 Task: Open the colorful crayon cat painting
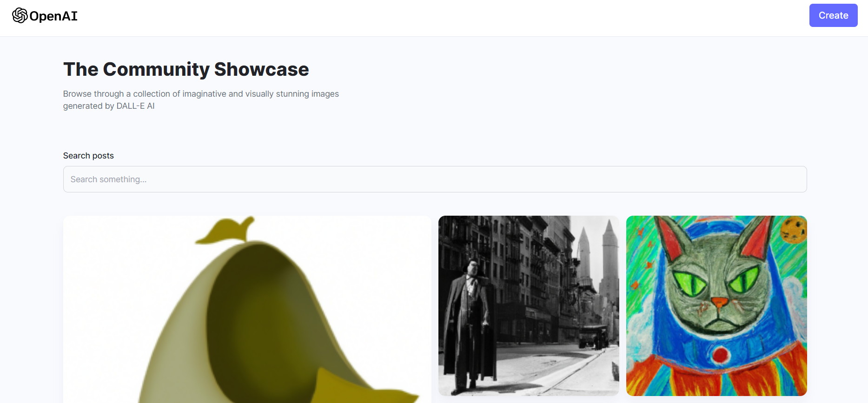[x=716, y=305]
